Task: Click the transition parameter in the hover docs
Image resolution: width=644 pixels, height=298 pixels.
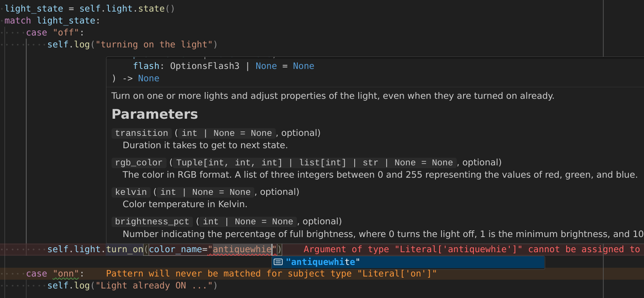Action: pyautogui.click(x=141, y=133)
